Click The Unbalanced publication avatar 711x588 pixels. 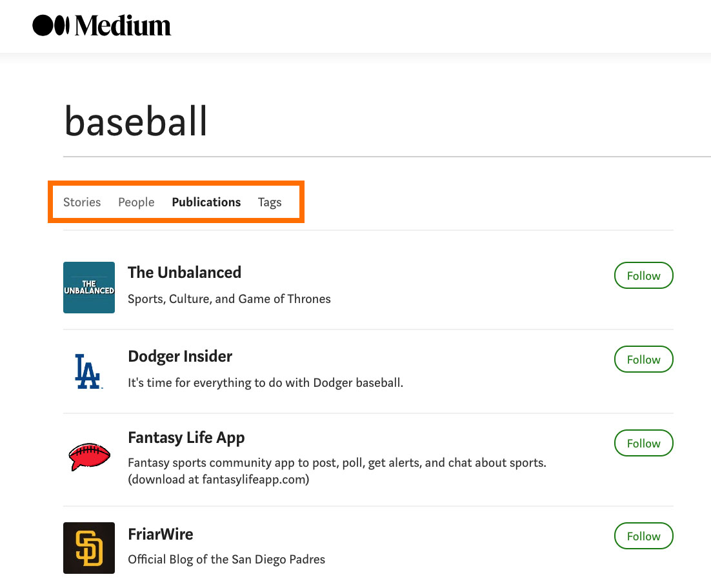point(89,287)
